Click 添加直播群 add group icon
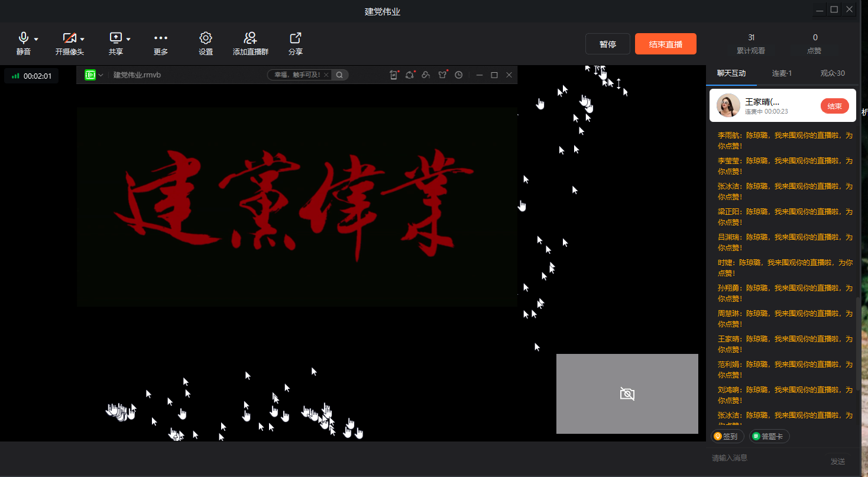Viewport: 868px width, 477px height. tap(250, 38)
